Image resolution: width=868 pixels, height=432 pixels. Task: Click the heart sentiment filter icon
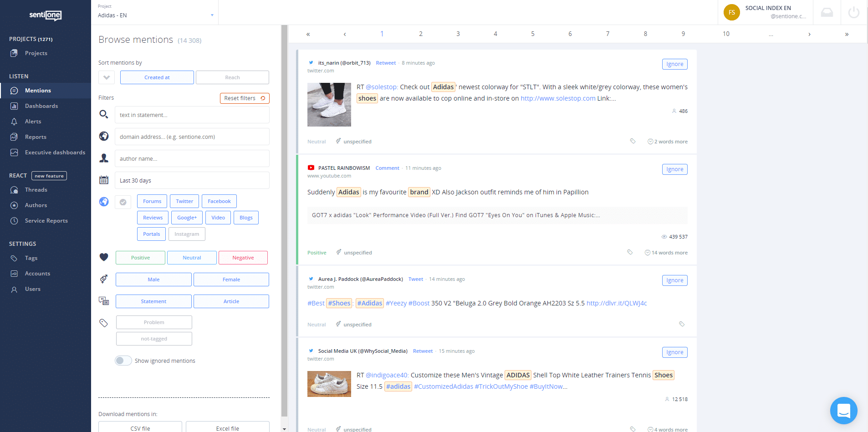pyautogui.click(x=104, y=257)
